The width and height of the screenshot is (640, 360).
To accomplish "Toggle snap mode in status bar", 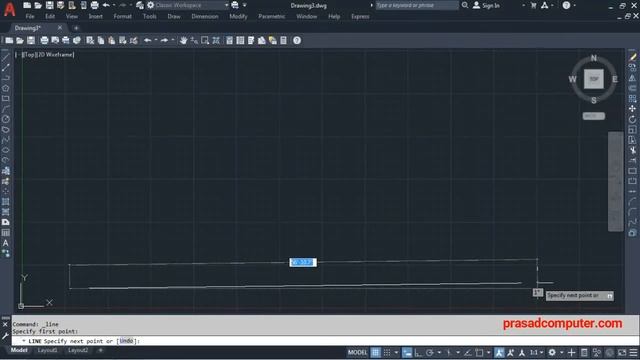I will (x=387, y=353).
